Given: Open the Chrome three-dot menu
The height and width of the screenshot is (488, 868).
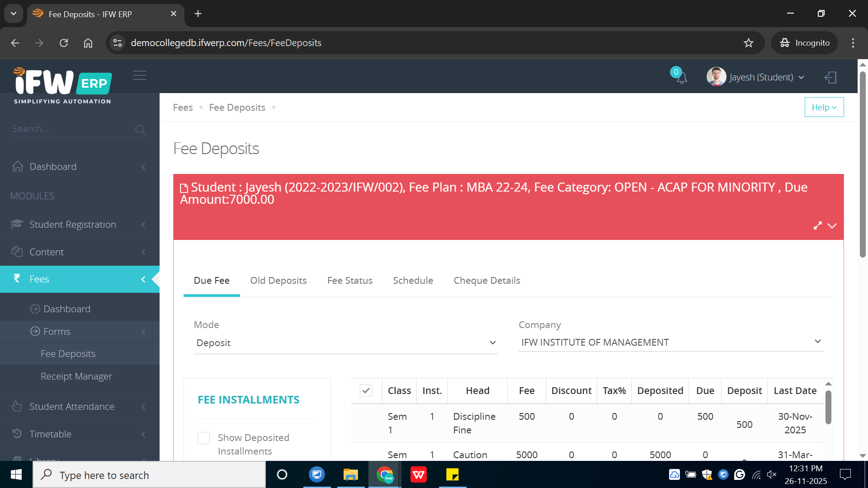Looking at the screenshot, I should 853,43.
